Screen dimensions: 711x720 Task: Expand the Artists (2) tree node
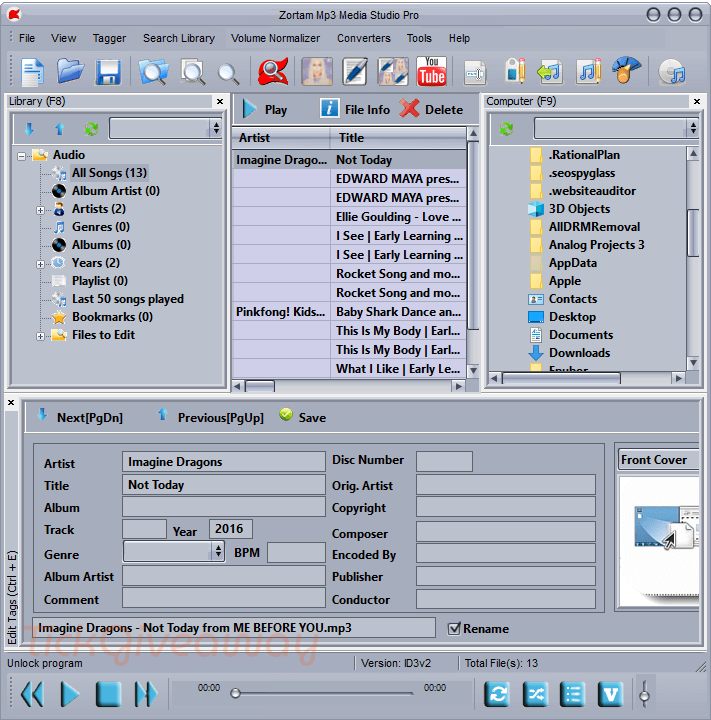click(40, 210)
